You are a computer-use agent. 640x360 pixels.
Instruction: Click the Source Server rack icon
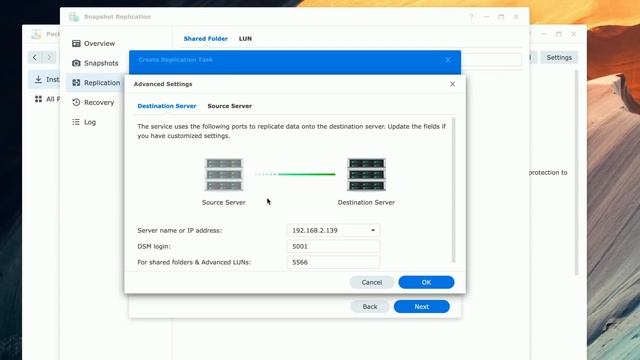pyautogui.click(x=224, y=174)
